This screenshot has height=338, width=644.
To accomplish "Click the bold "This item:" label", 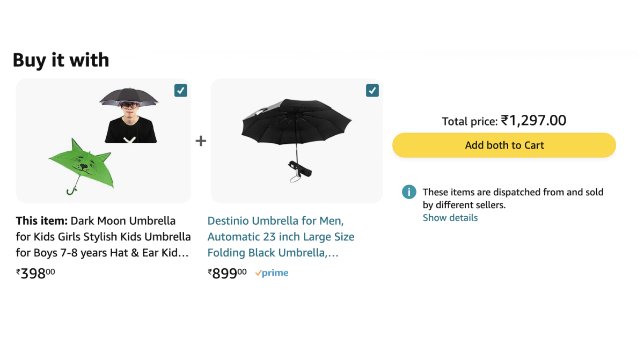I will click(42, 221).
